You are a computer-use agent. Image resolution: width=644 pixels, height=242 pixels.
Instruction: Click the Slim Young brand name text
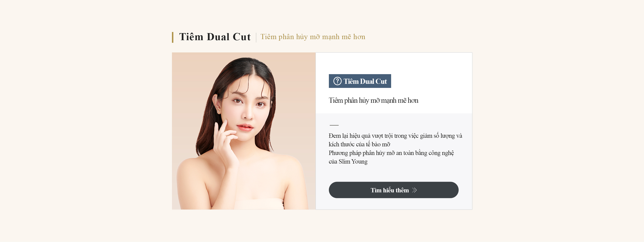(x=353, y=162)
